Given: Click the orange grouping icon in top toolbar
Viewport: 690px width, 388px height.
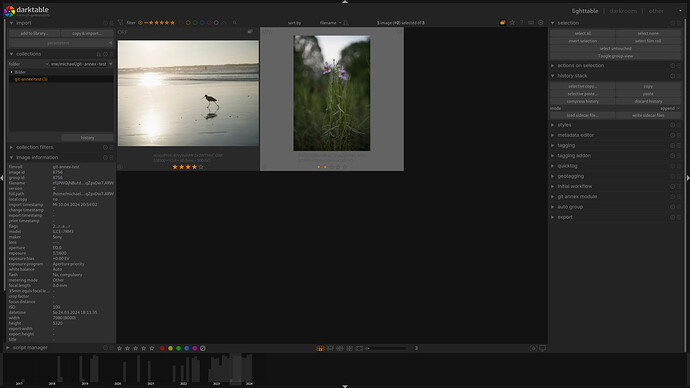Looking at the screenshot, I should coord(503,22).
